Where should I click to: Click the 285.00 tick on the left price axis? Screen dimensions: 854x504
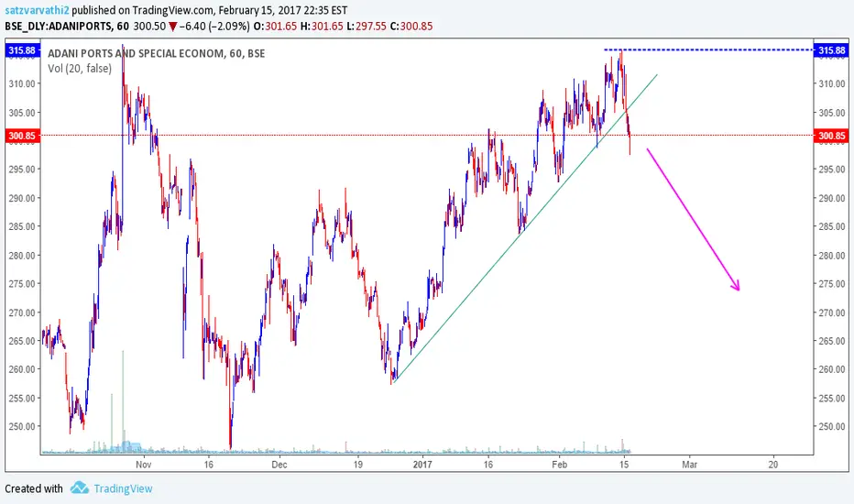click(x=22, y=226)
